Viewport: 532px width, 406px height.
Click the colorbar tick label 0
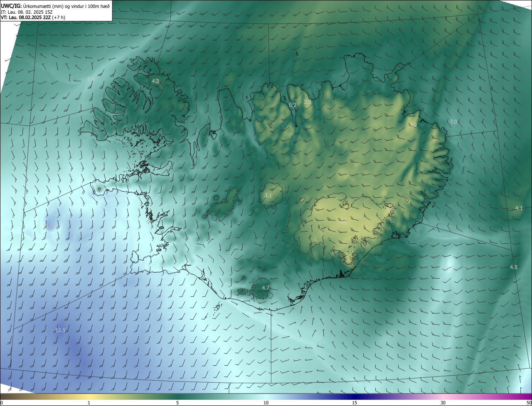[x=2, y=403]
